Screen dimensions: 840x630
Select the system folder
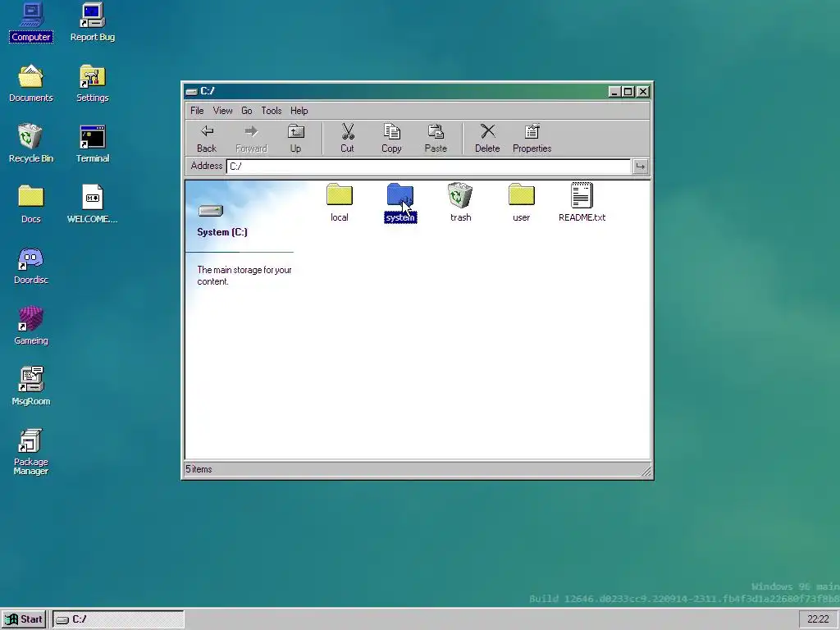point(400,203)
